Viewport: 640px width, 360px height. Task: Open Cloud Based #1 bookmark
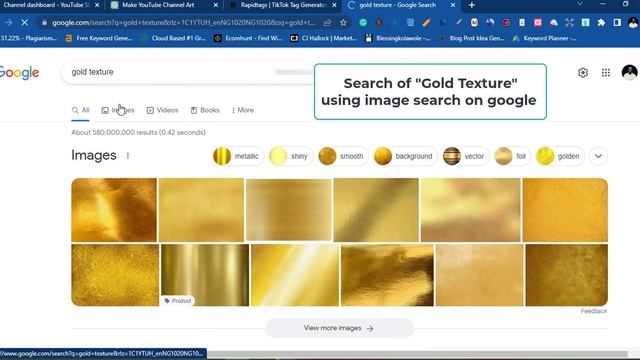(x=173, y=38)
